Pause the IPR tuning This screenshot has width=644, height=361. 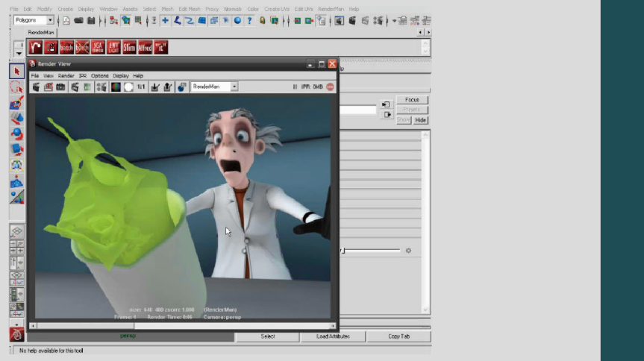[x=295, y=87]
